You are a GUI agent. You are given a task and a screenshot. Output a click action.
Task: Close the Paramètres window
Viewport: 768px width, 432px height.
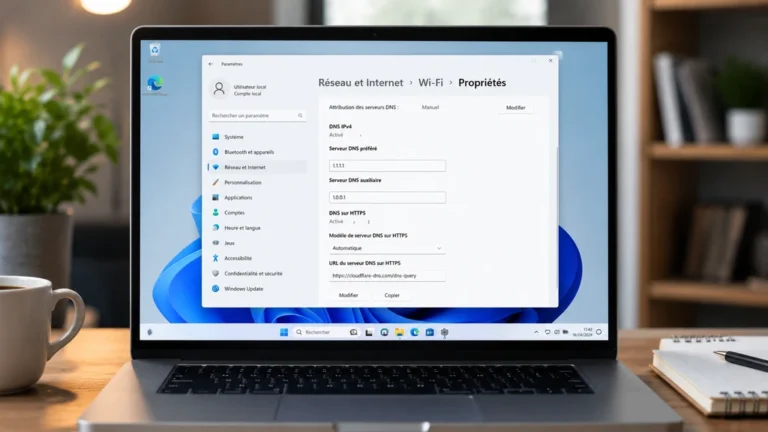[551, 61]
